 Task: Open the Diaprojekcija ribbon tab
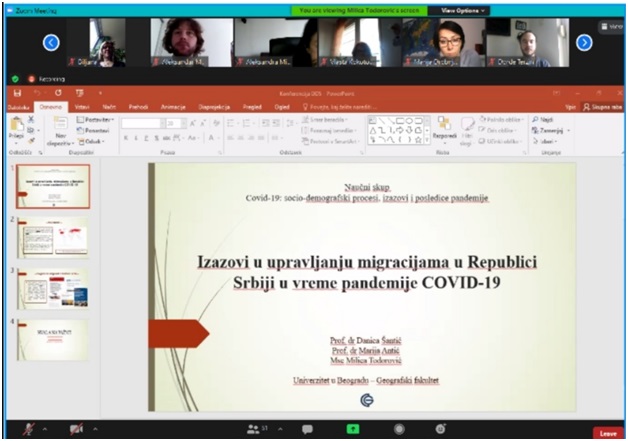coord(216,105)
